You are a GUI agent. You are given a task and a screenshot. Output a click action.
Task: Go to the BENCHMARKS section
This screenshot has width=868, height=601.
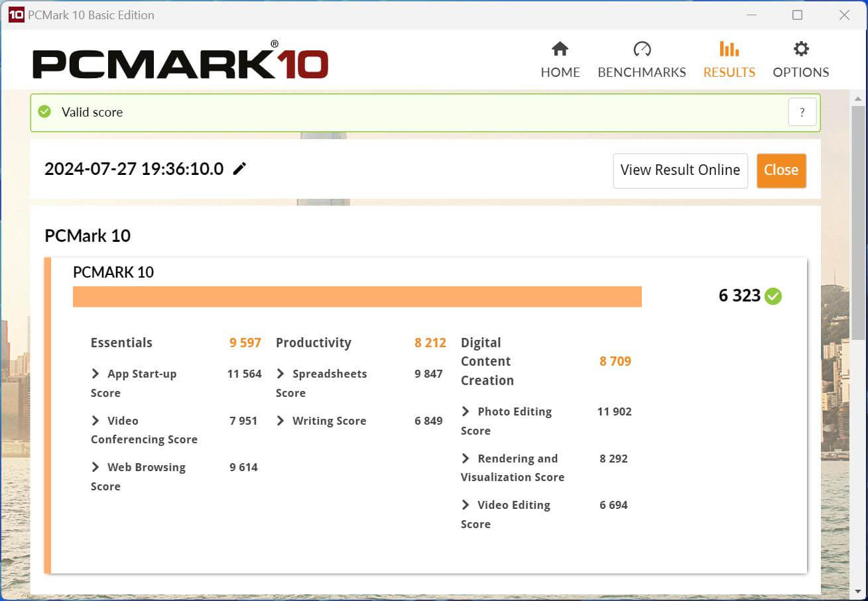coord(641,60)
